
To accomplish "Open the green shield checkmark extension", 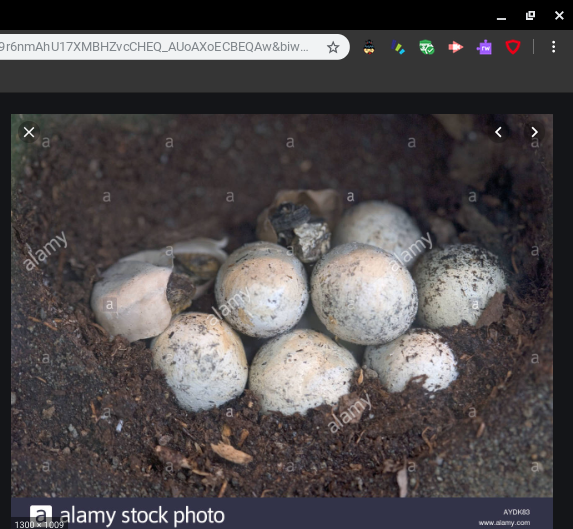I will tap(426, 47).
